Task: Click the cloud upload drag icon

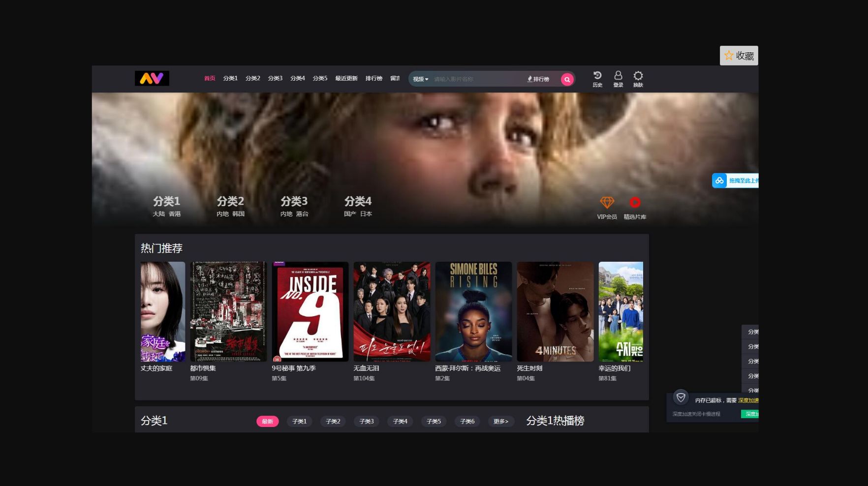Action: tap(720, 181)
